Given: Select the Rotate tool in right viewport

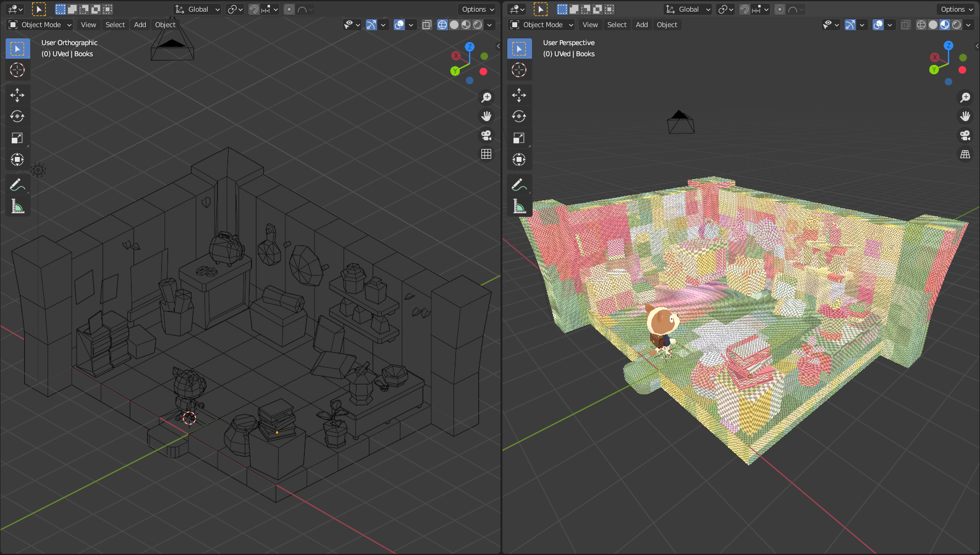Looking at the screenshot, I should (x=519, y=116).
